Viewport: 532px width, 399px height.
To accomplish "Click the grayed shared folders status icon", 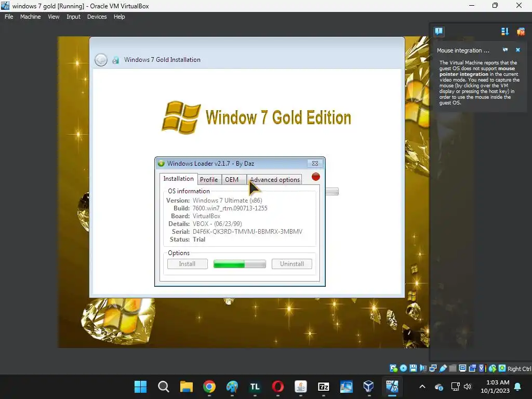I will click(453, 368).
